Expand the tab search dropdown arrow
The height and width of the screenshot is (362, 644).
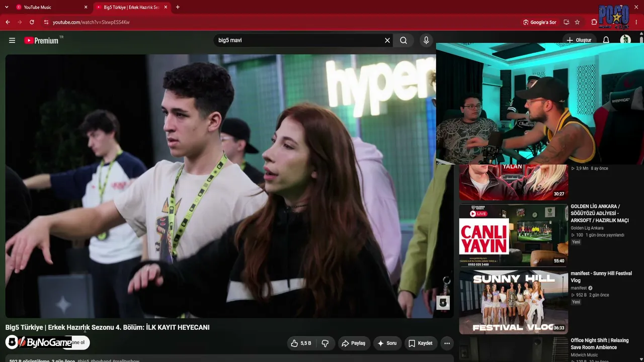(x=7, y=8)
